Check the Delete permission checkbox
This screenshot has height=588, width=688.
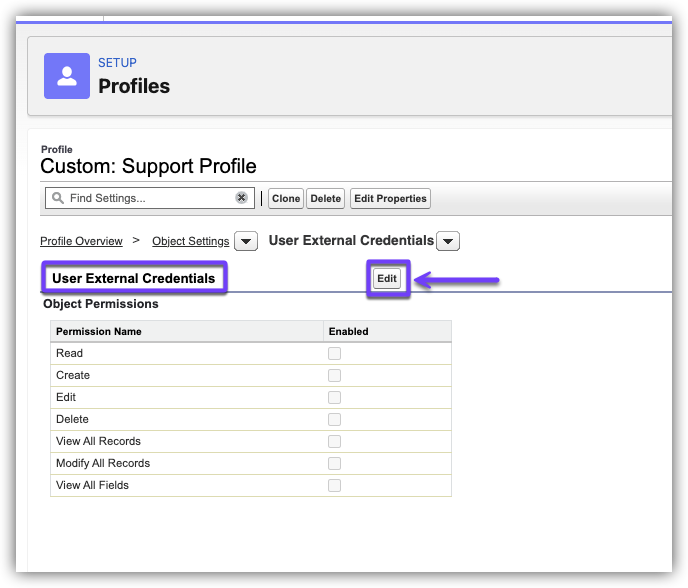click(x=335, y=419)
